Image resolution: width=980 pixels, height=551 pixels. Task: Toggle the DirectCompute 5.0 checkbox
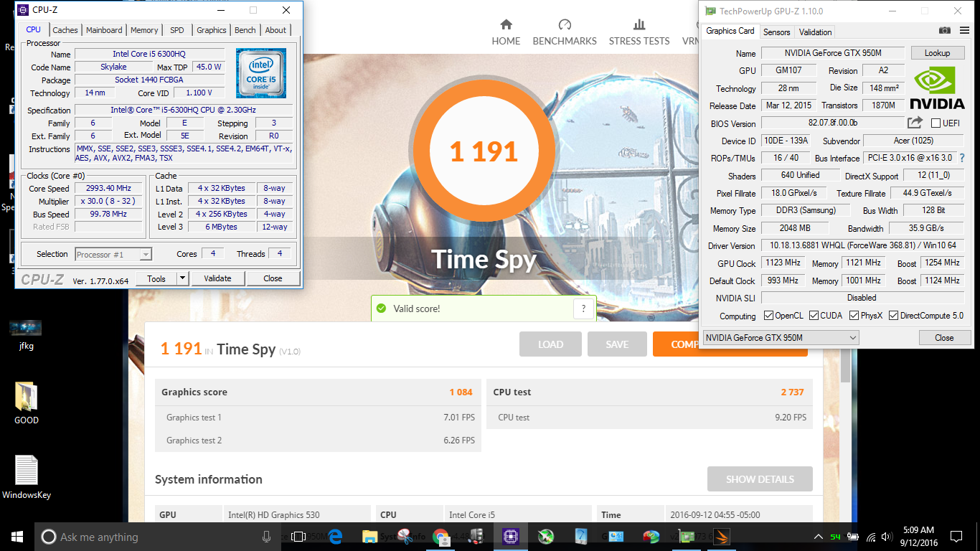click(893, 315)
